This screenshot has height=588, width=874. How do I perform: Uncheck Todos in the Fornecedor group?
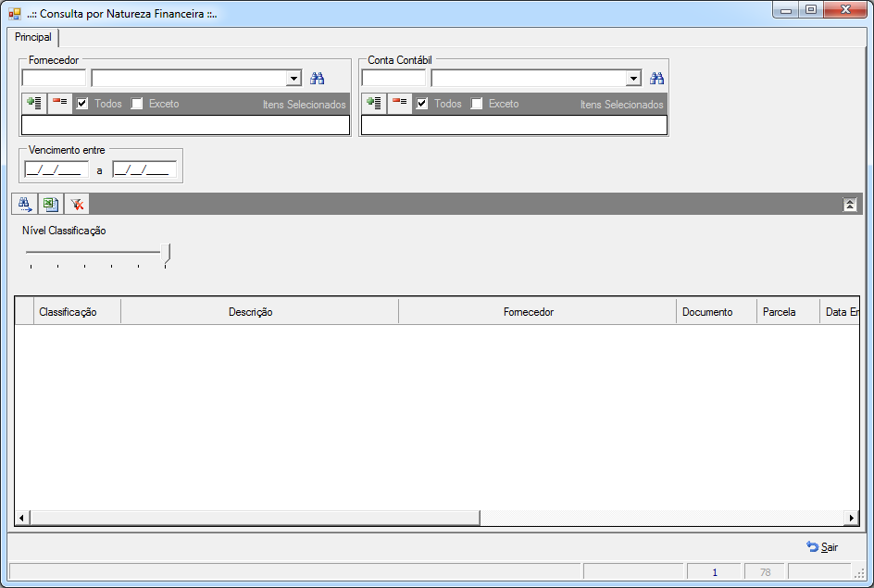[x=81, y=104]
